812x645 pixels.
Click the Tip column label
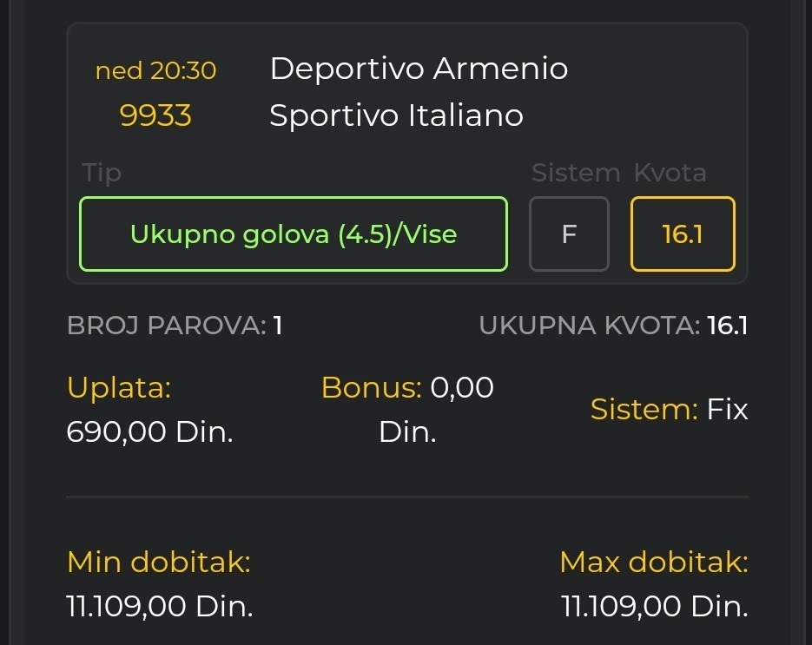point(102,173)
